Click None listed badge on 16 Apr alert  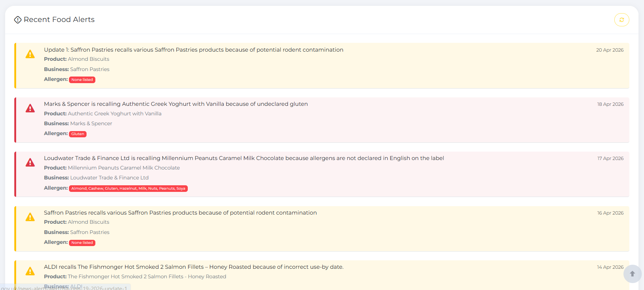[82, 243]
